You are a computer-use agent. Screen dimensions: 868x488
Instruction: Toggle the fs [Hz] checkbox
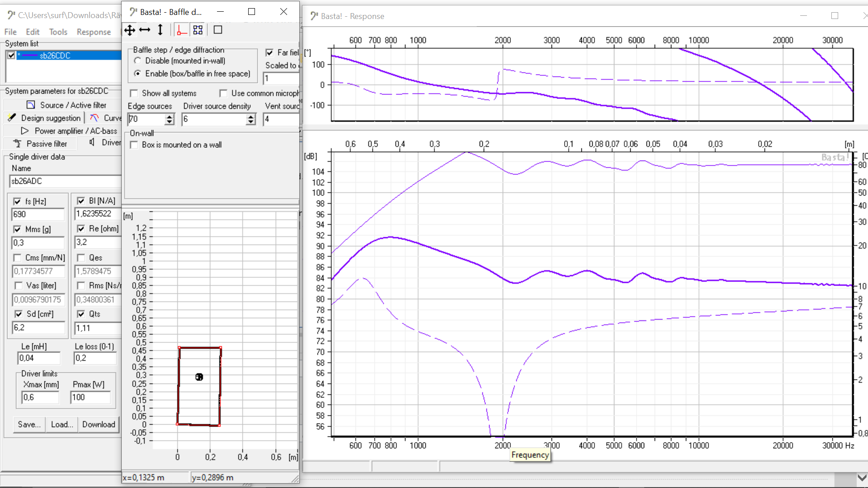coord(17,202)
